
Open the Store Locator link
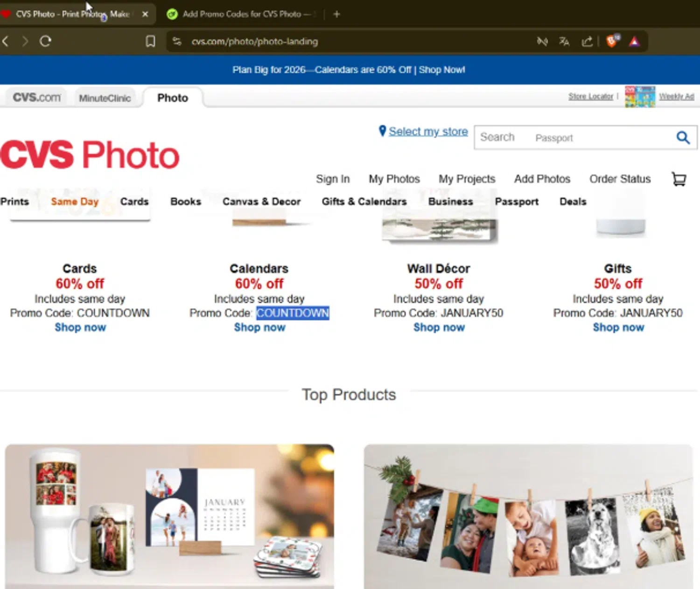point(590,96)
